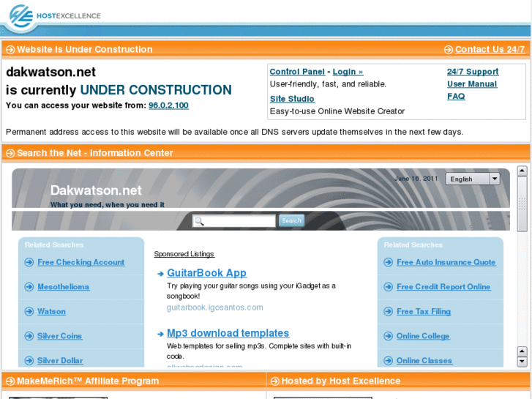Open the English language dropdown
The width and height of the screenshot is (532, 399).
[473, 179]
